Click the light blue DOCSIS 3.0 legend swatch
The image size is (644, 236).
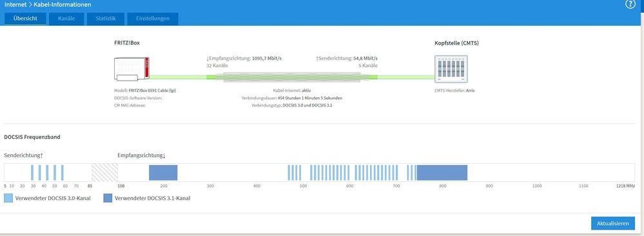pyautogui.click(x=8, y=198)
